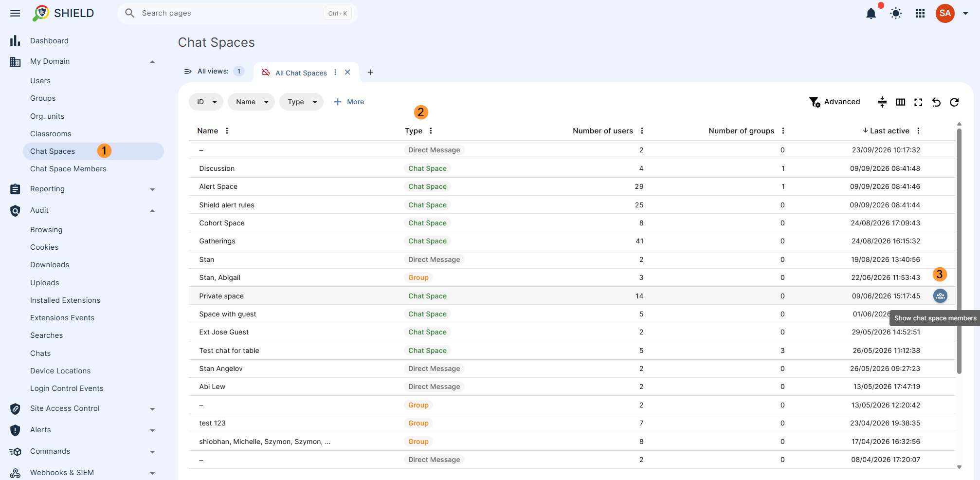Open Last active column menu

point(918,130)
